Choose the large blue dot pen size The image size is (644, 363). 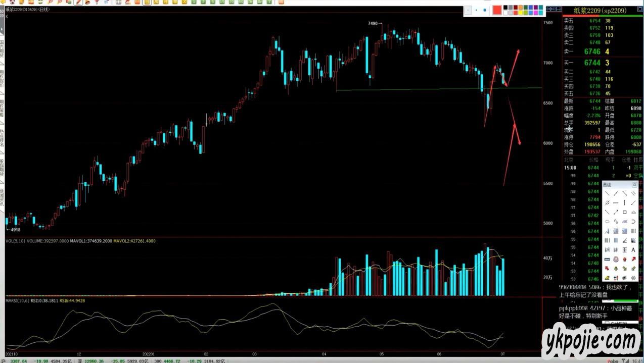pyautogui.click(x=485, y=10)
